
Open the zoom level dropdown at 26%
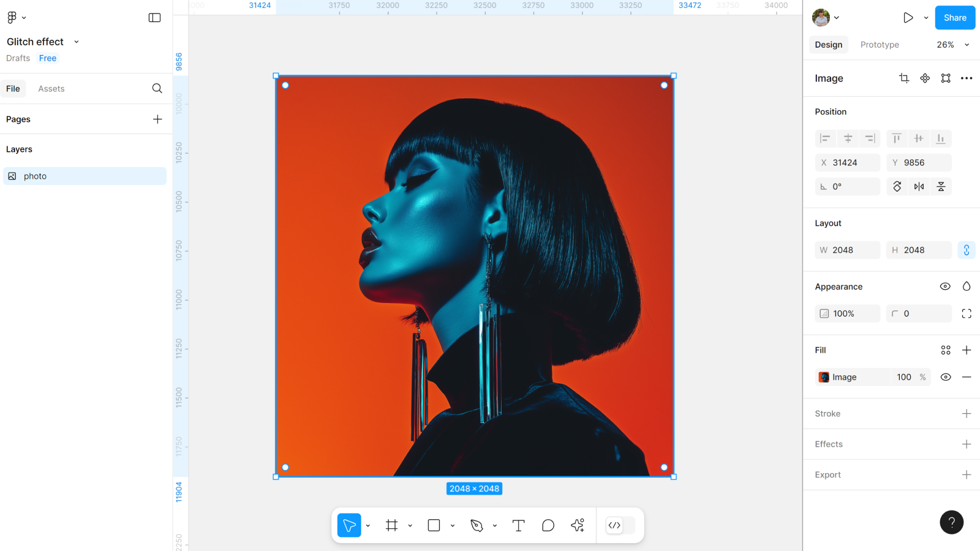tap(953, 45)
